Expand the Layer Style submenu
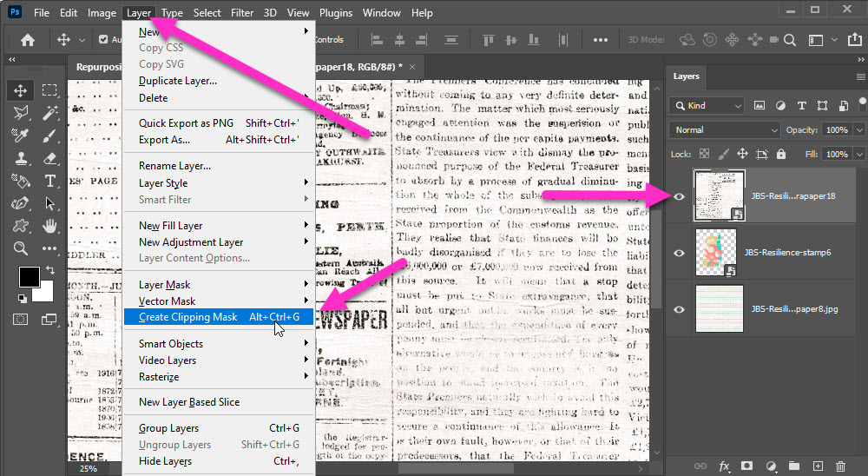The width and height of the screenshot is (868, 476). pos(220,183)
